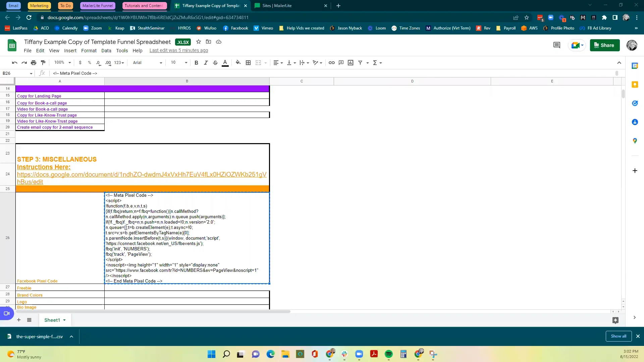Viewport: 644px width, 362px height.
Task: Open Google Keep in side panel
Action: 635,84
